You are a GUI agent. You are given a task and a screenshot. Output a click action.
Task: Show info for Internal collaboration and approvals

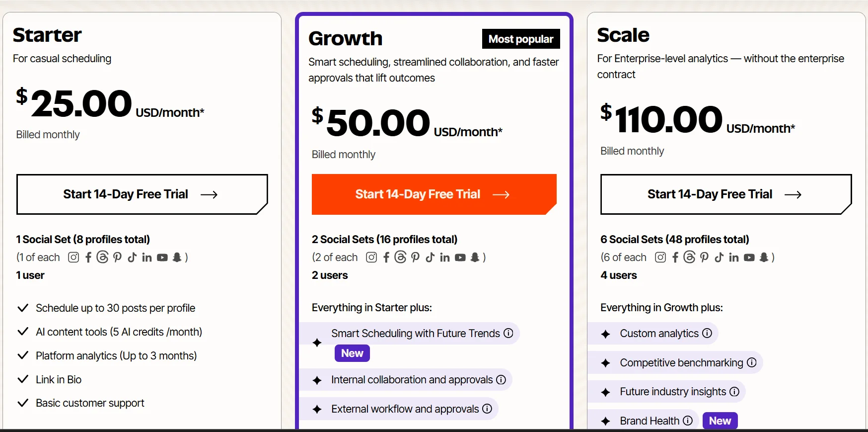coord(501,380)
